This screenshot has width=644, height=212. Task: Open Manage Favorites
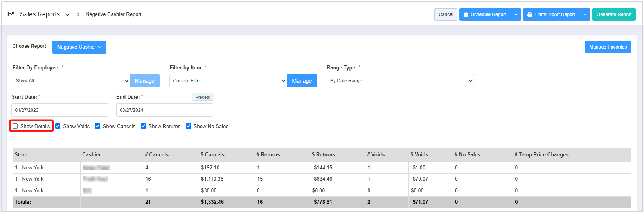(x=608, y=47)
